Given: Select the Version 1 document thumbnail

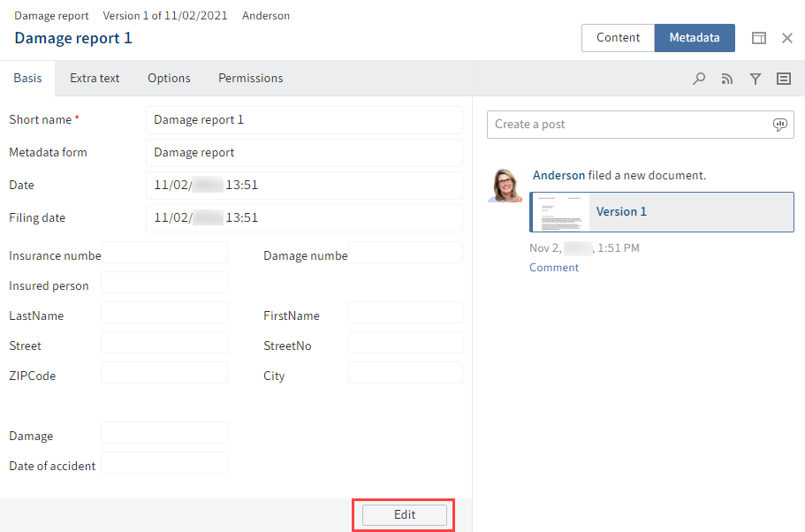Looking at the screenshot, I should coord(560,212).
